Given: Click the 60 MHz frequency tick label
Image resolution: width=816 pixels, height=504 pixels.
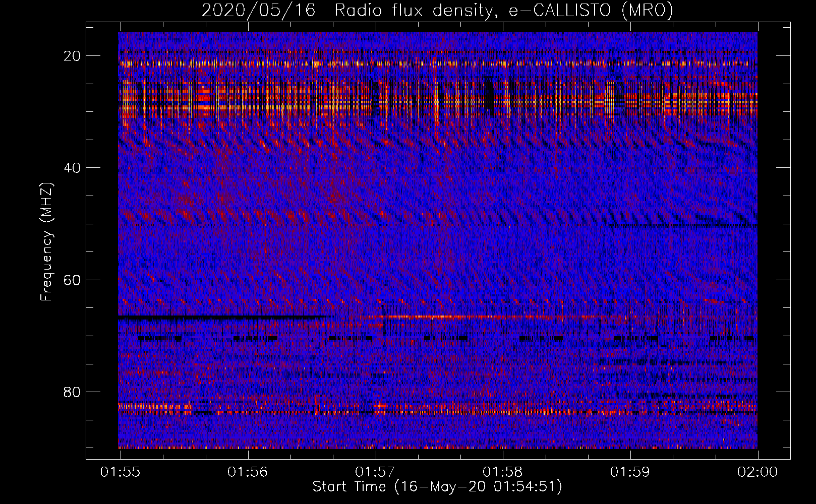Looking at the screenshot, I should (73, 280).
